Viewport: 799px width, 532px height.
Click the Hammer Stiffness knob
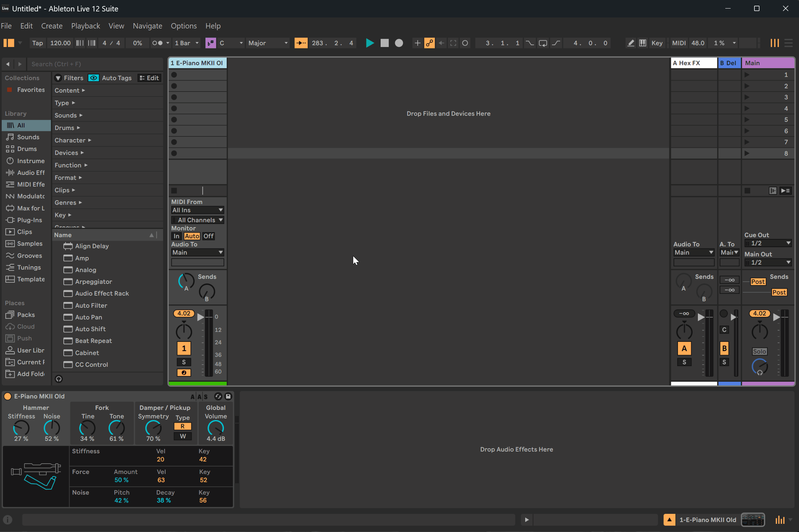pos(21,428)
